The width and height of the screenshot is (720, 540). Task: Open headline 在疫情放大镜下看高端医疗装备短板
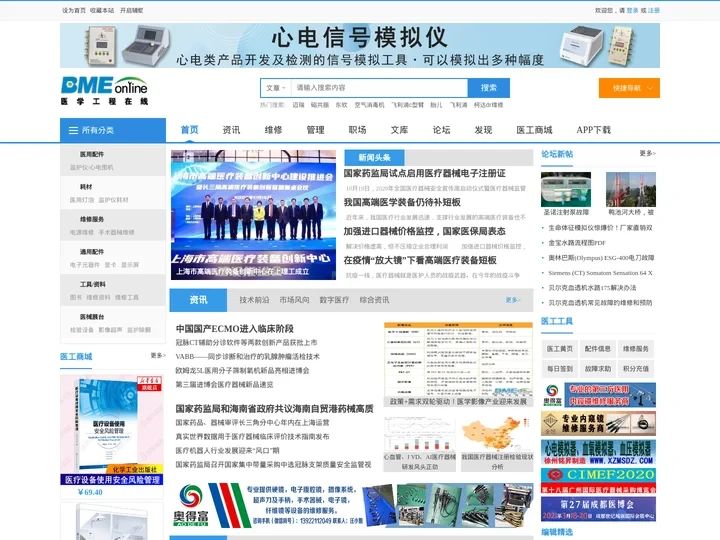(x=420, y=260)
